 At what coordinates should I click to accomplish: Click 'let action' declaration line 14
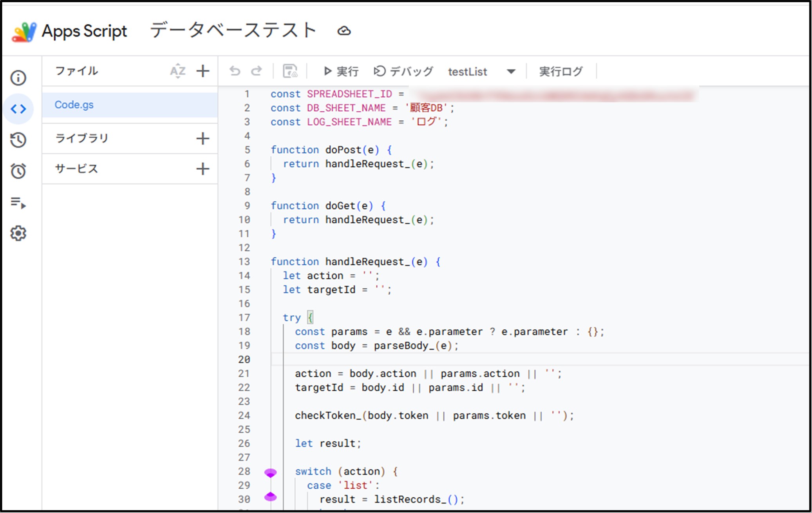(331, 276)
